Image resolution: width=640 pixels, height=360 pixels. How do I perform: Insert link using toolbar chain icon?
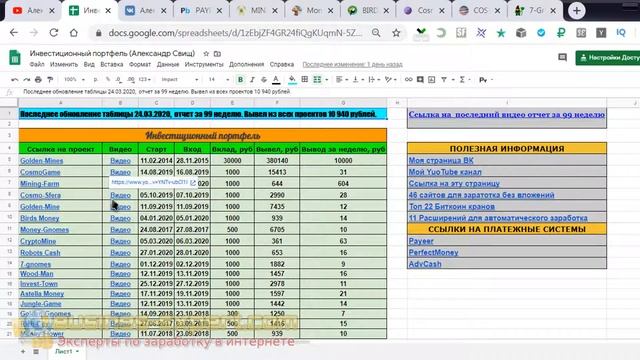(x=408, y=80)
